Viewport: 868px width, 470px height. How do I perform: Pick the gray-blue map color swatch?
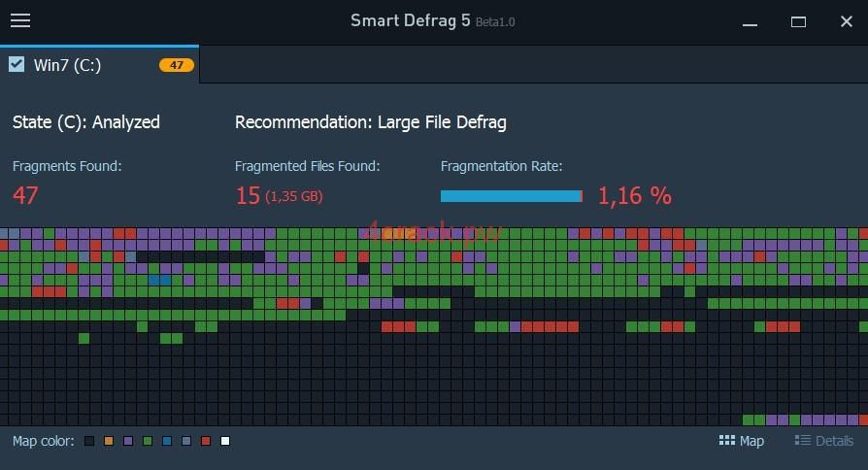[x=186, y=441]
